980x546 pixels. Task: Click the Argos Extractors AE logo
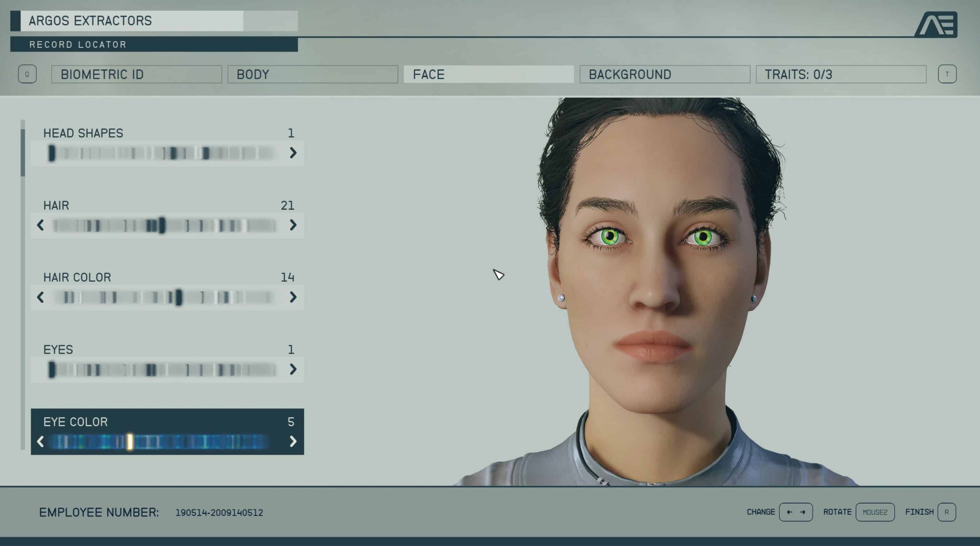click(936, 25)
